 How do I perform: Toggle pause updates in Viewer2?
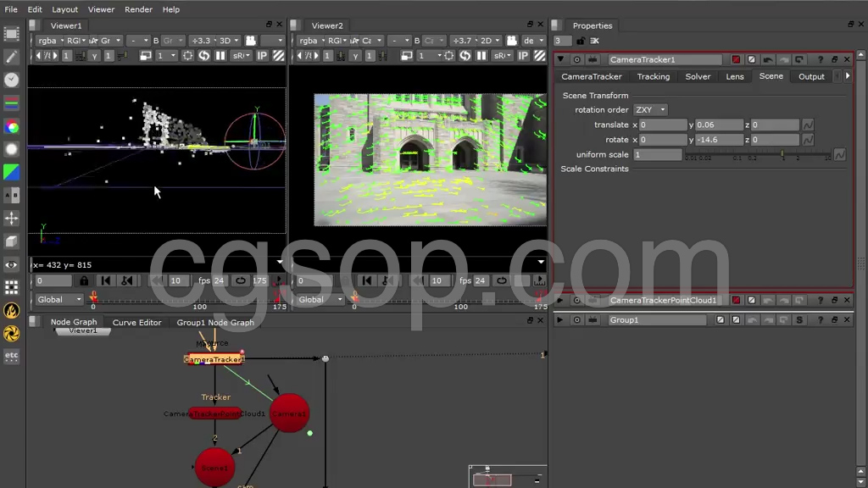tap(481, 56)
